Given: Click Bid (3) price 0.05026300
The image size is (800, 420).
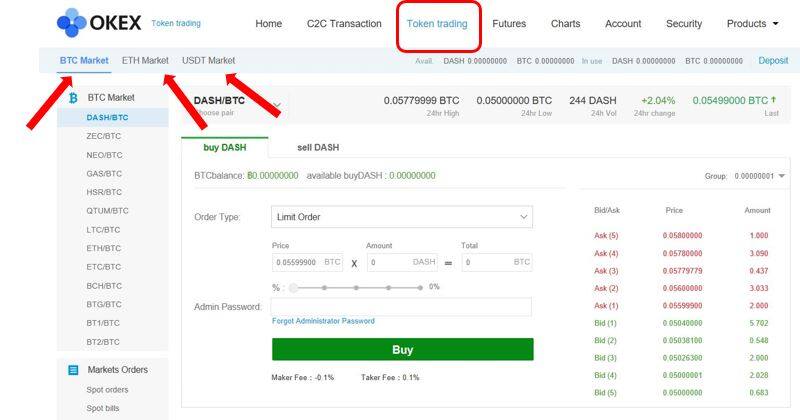Looking at the screenshot, I should pyautogui.click(x=682, y=358).
